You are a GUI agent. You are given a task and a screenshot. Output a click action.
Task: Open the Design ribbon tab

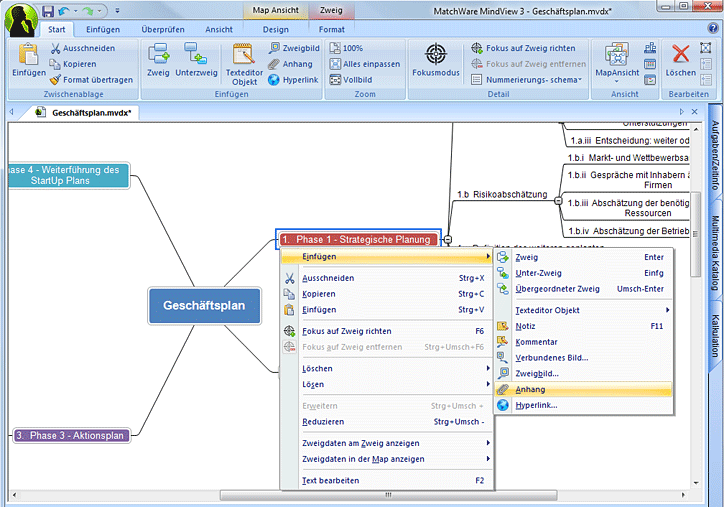[x=276, y=29]
